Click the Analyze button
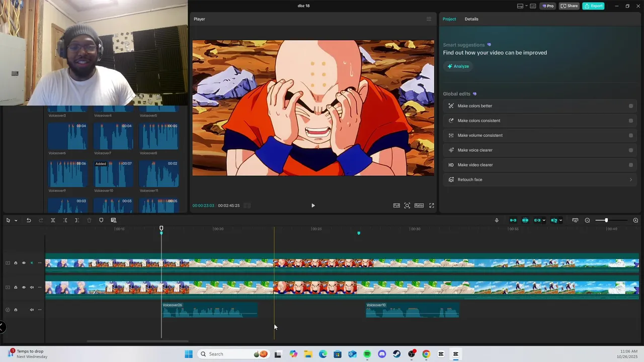 tap(458, 66)
